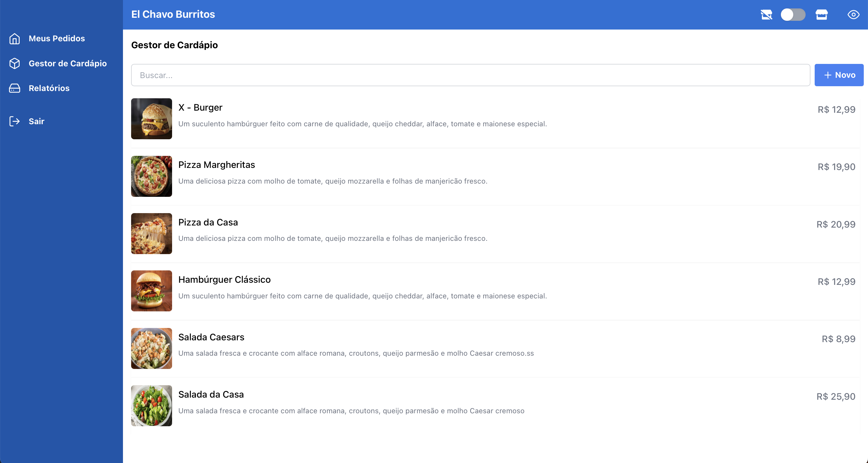Viewport: 868px width, 463px height.
Task: Click the eye preview icon
Action: pyautogui.click(x=853, y=14)
